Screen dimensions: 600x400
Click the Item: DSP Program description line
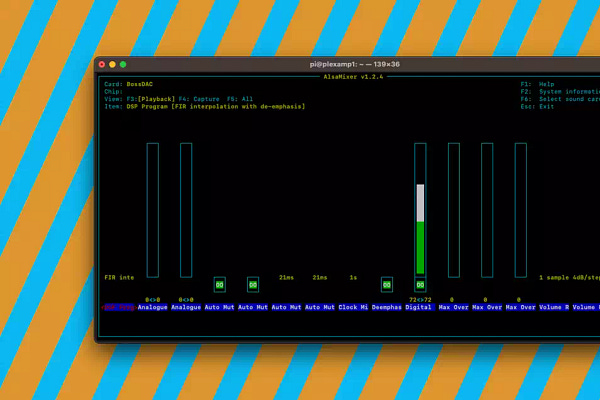[205, 107]
